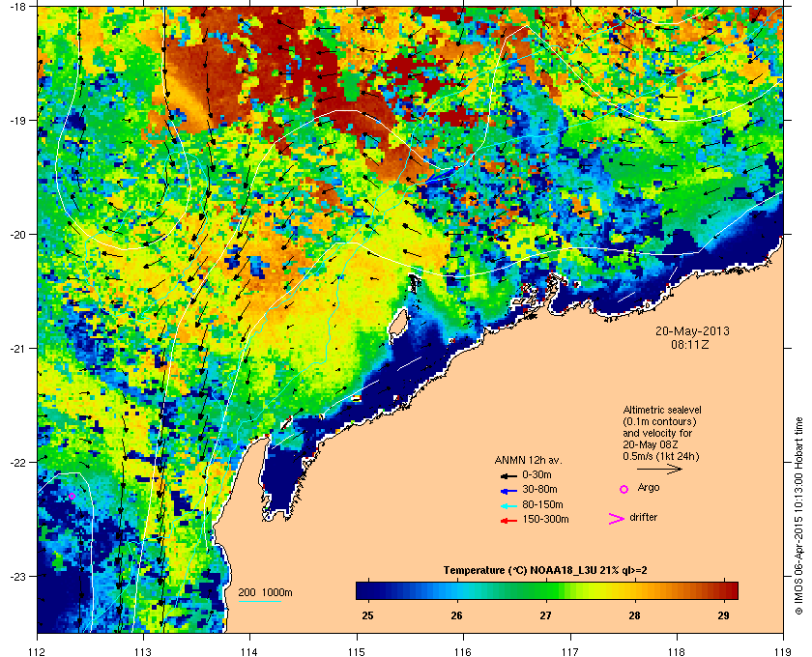Click the colorbar tick label '28'
The width and height of the screenshot is (812, 657).
(634, 615)
